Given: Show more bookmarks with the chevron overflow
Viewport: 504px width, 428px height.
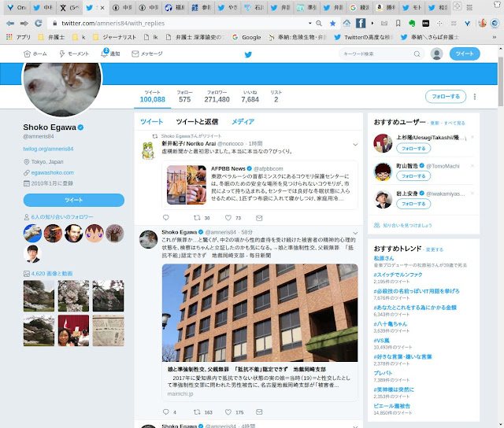Looking at the screenshot, I should pos(495,37).
